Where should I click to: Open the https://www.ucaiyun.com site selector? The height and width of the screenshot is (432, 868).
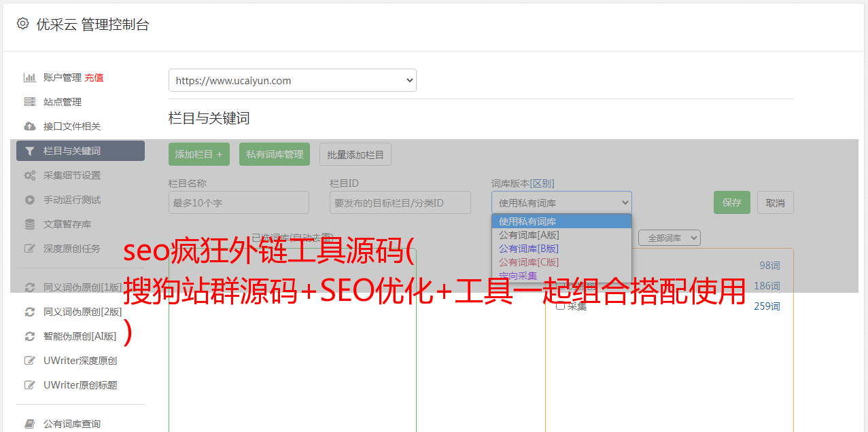292,80
